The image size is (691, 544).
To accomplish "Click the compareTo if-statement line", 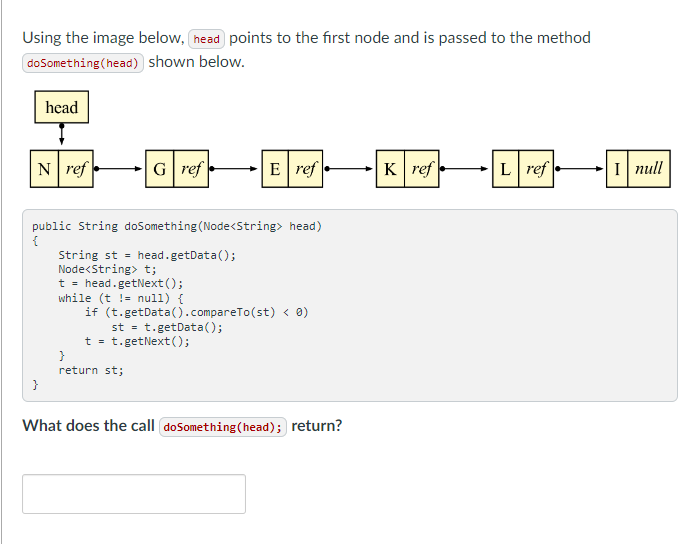I will 196,312.
